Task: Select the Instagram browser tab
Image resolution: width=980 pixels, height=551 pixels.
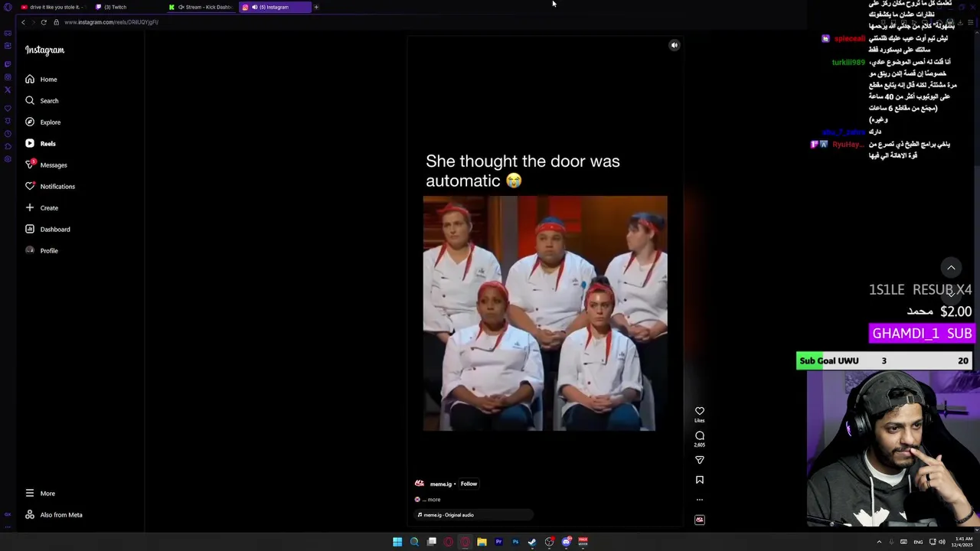Action: [274, 7]
